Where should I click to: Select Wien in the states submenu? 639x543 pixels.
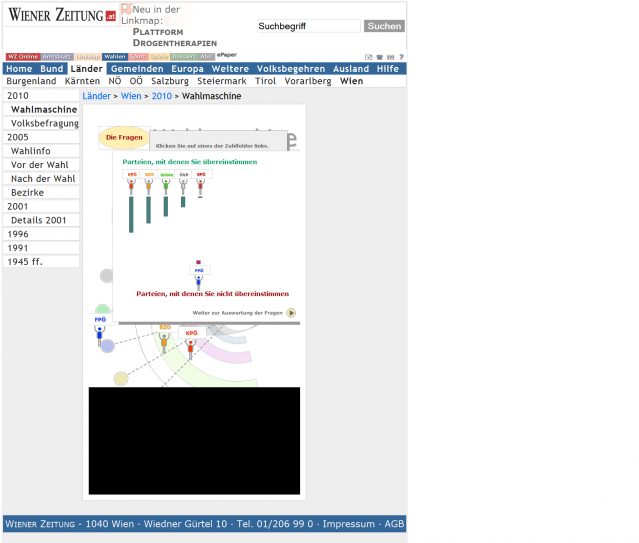pos(351,81)
